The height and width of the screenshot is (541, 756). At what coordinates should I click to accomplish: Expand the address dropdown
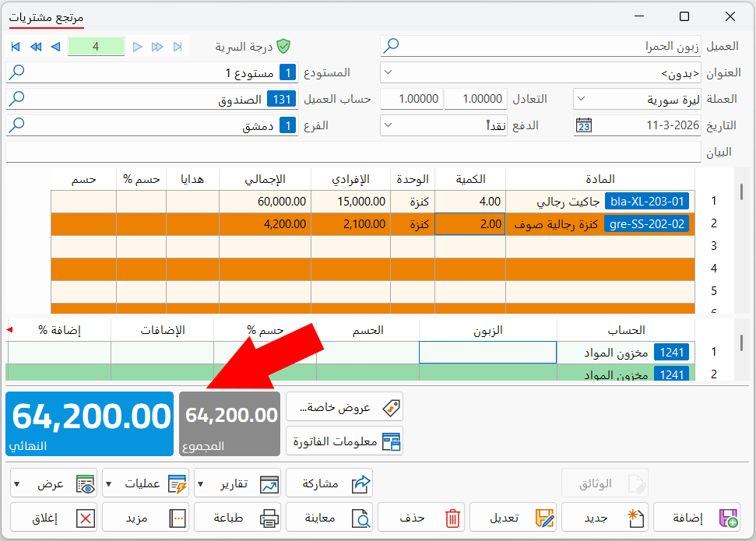(389, 72)
